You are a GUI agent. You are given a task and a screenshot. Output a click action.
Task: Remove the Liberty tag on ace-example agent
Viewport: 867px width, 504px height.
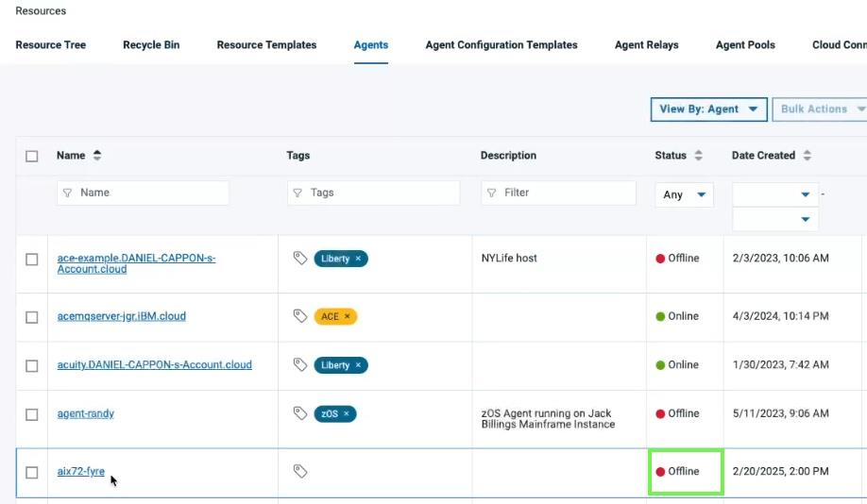click(358, 259)
